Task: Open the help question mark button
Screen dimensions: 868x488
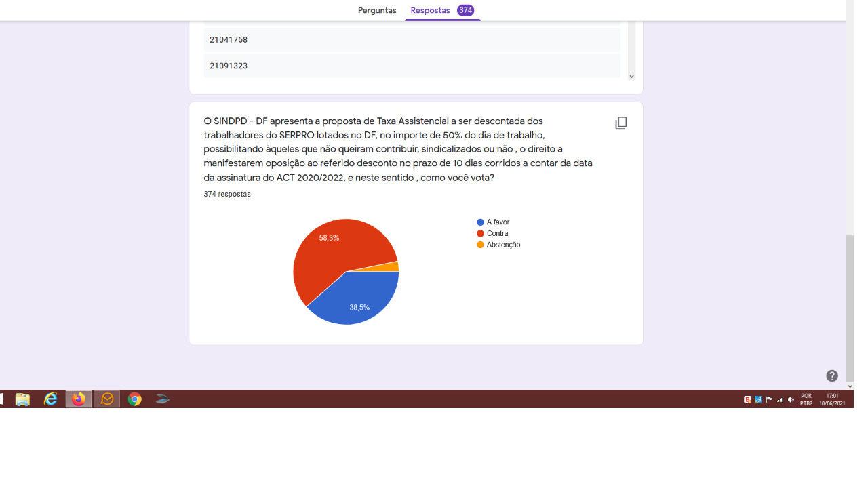Action: [x=832, y=375]
